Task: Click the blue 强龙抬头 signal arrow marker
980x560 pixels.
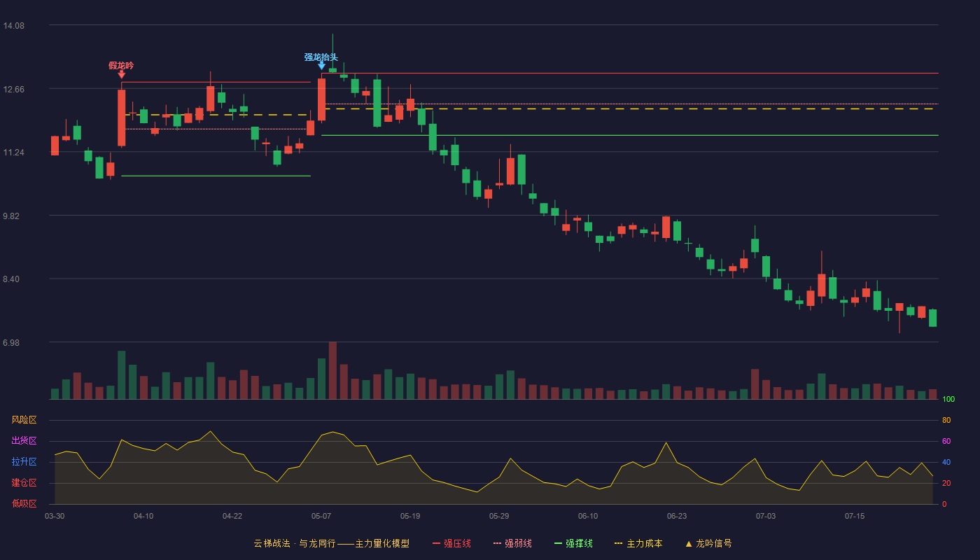Action: tap(321, 66)
